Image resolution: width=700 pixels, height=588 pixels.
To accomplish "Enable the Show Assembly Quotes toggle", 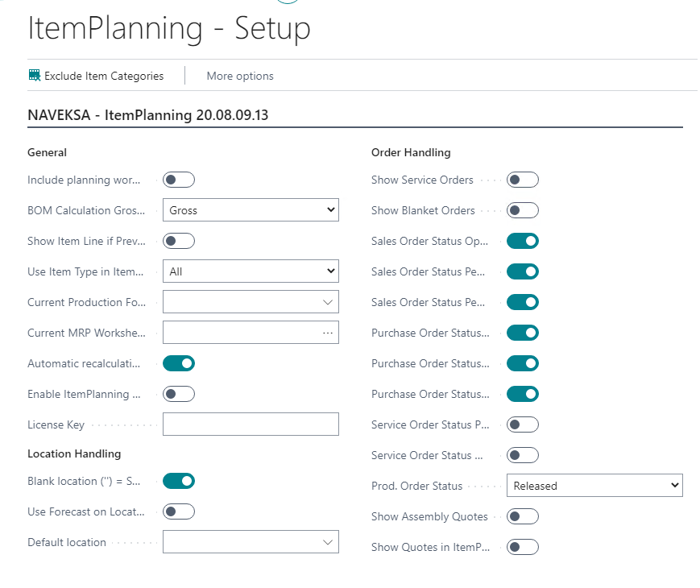I will coord(522,516).
